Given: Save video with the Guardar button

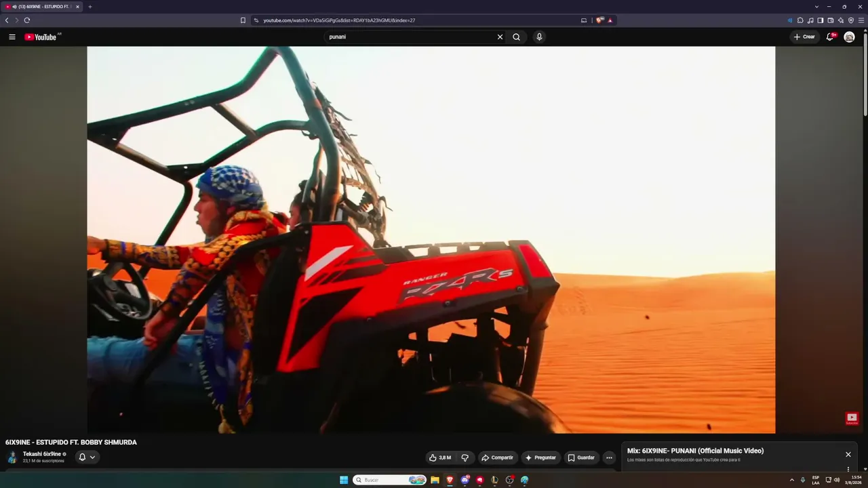Looking at the screenshot, I should [581, 457].
